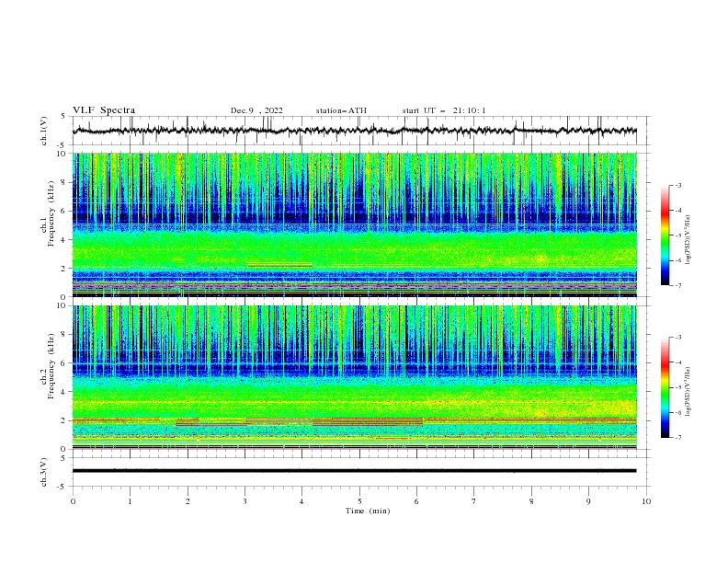Click the "-3" label on ch.1 colorbar

pyautogui.click(x=677, y=185)
